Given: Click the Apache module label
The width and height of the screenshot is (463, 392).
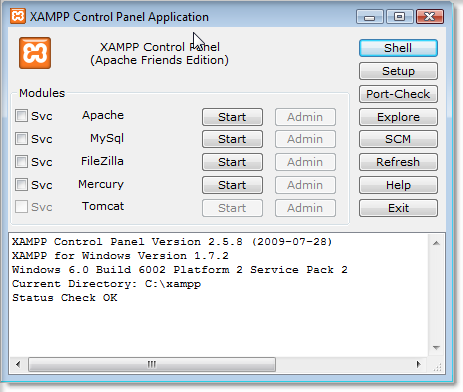Looking at the screenshot, I should [103, 115].
